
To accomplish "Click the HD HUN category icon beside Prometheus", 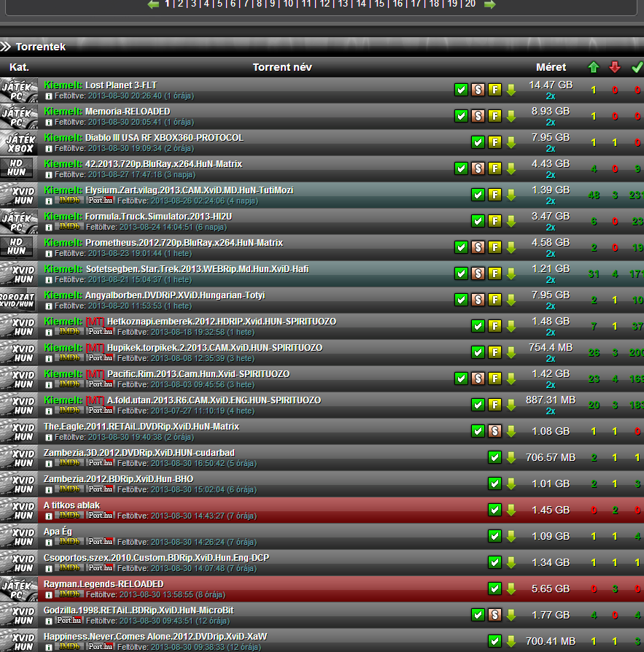I will pyautogui.click(x=18, y=247).
